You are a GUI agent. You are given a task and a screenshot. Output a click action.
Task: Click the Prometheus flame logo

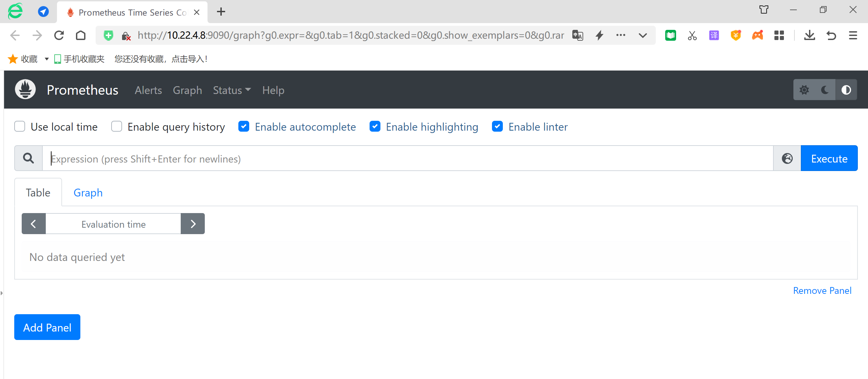(x=25, y=90)
